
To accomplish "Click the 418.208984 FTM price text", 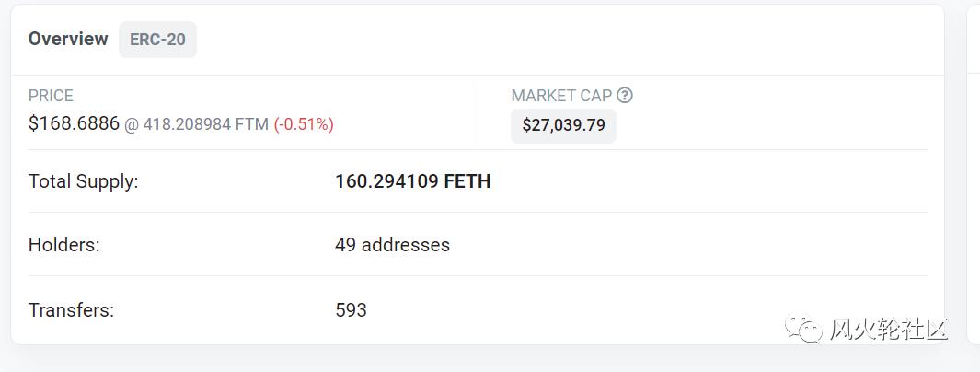I will [x=205, y=124].
